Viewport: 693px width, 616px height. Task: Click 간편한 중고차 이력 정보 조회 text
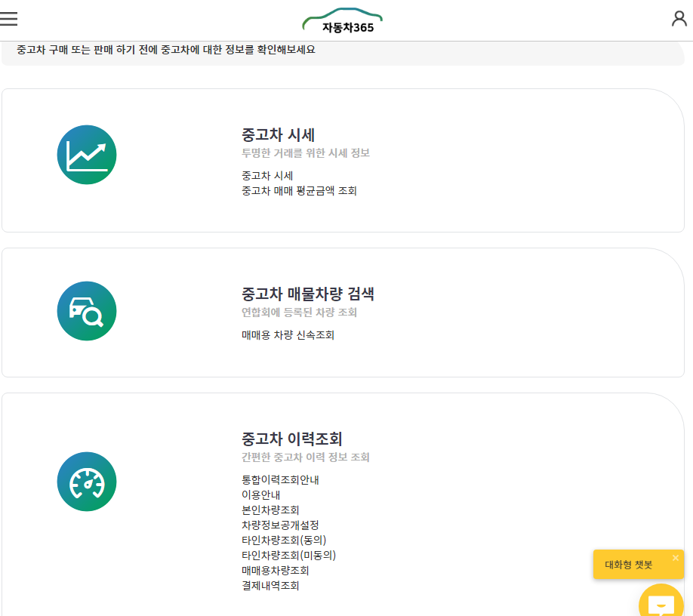[306, 457]
